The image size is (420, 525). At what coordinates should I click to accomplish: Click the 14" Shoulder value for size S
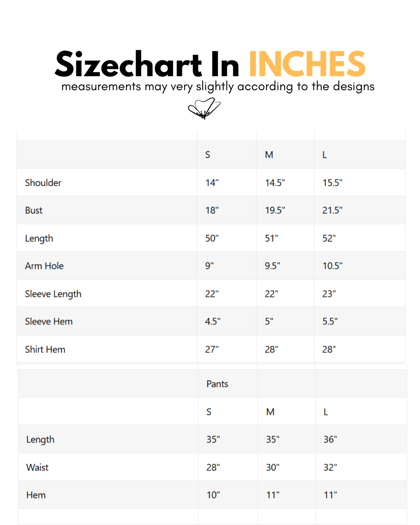click(212, 183)
